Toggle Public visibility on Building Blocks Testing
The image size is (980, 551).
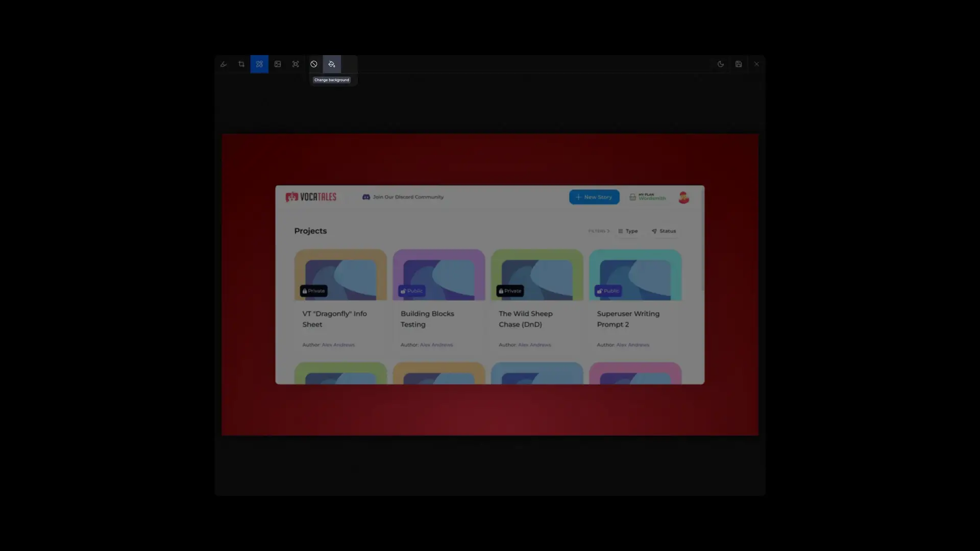tap(412, 291)
